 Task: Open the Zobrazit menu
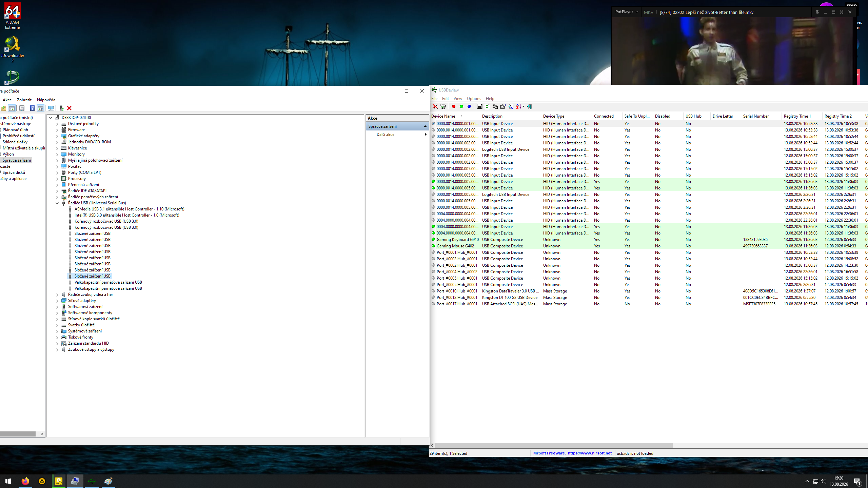point(24,100)
